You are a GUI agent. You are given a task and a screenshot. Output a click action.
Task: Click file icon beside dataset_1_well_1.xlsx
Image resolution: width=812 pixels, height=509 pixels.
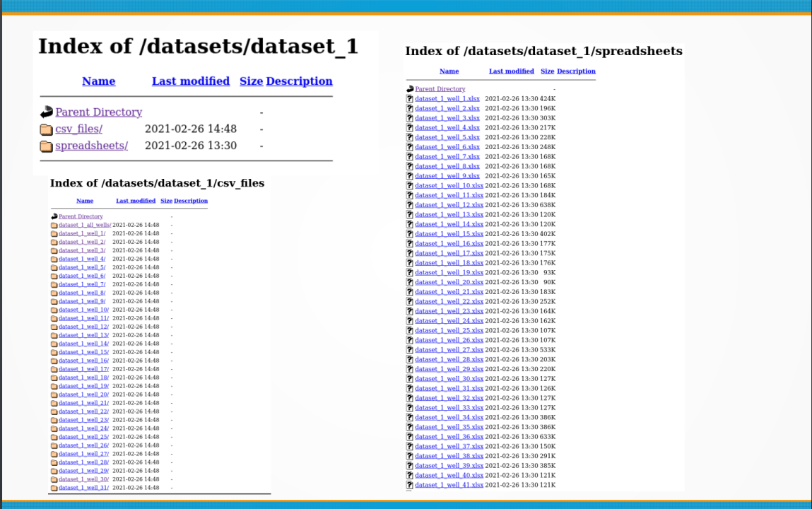click(x=410, y=99)
